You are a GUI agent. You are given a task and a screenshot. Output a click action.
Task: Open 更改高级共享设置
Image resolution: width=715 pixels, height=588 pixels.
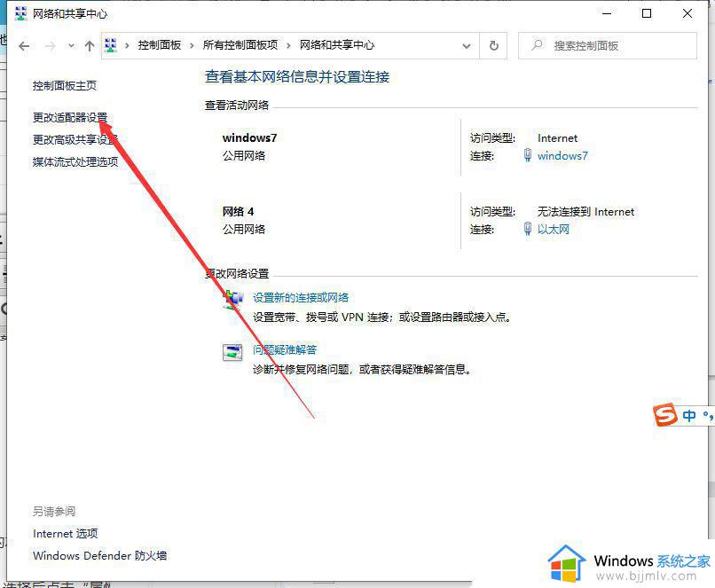(75, 139)
